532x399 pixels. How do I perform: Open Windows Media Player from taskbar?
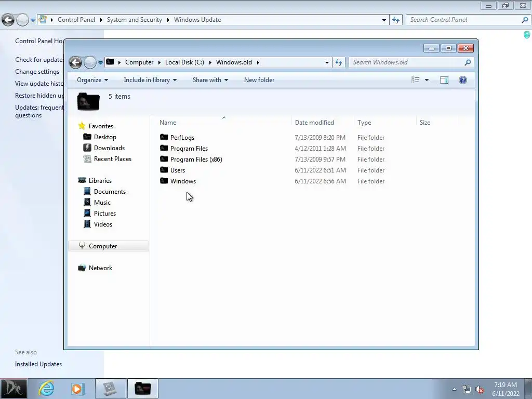pyautogui.click(x=77, y=389)
